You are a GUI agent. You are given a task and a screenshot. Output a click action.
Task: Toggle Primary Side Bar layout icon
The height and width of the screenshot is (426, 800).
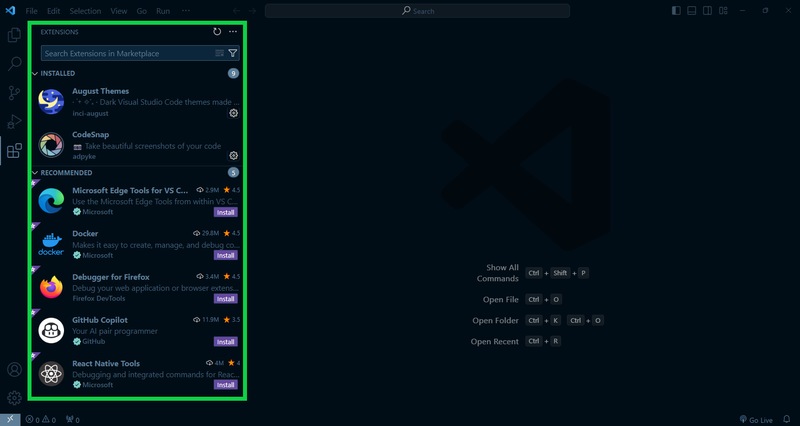point(676,11)
